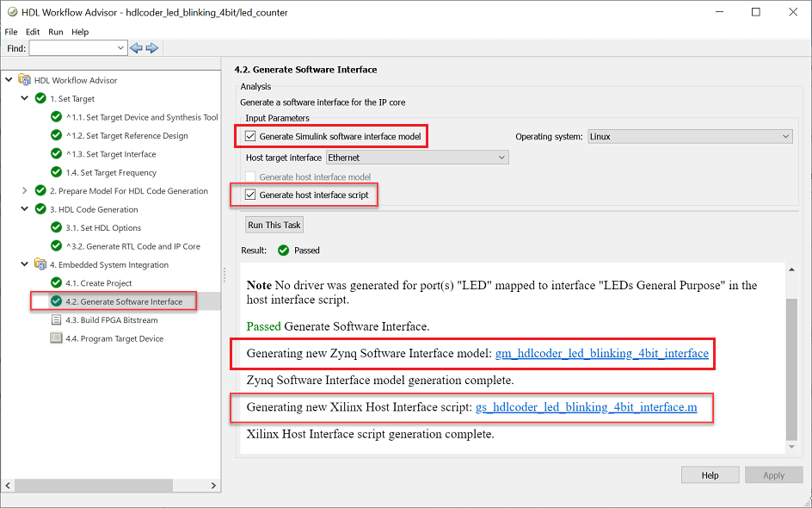The width and height of the screenshot is (812, 508).
Task: Click green check icon beside Set HDL Options
Action: [57, 228]
